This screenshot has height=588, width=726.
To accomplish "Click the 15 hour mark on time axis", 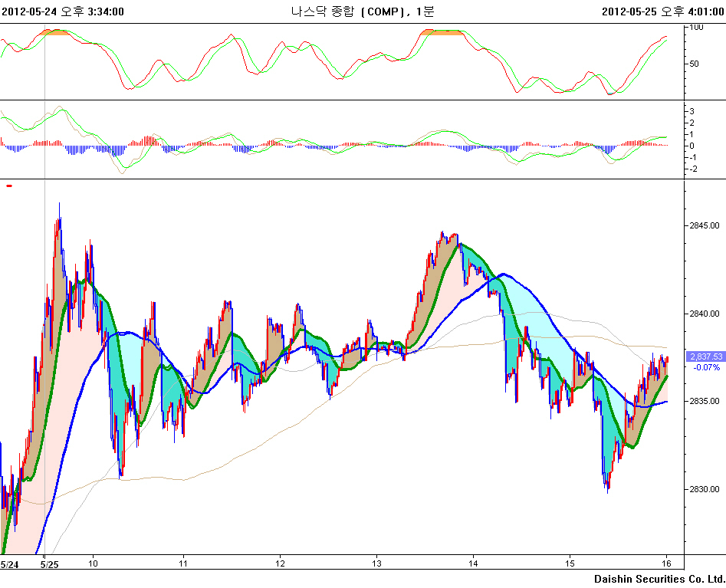I will pos(570,563).
